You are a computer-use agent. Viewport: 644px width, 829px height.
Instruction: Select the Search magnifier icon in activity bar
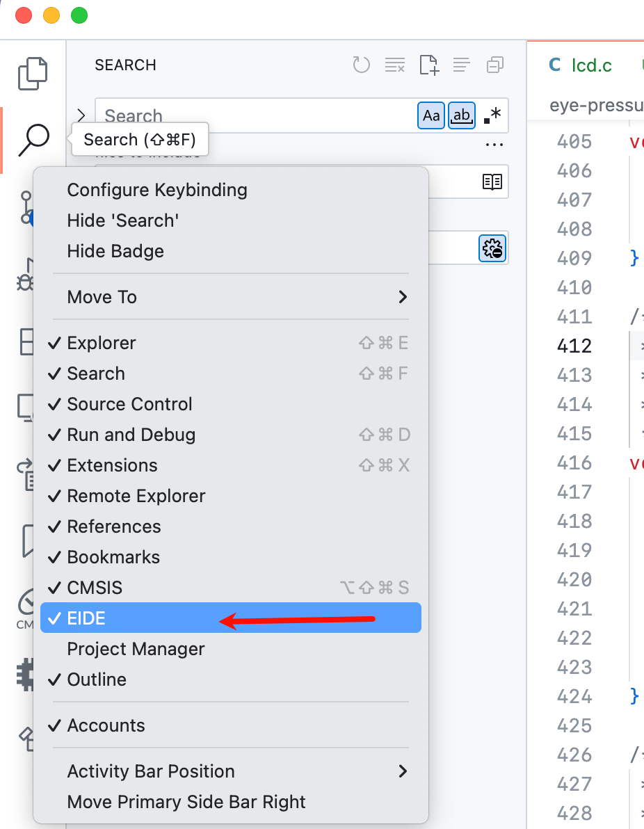point(34,140)
